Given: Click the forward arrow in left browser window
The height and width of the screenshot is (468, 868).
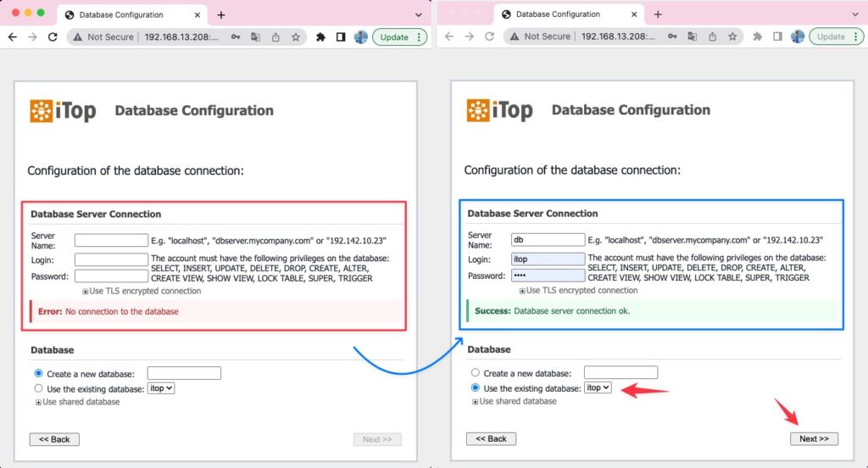Looking at the screenshot, I should 33,37.
